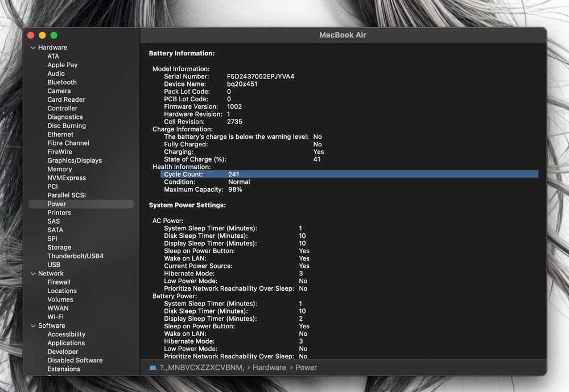The width and height of the screenshot is (569, 392).
Task: Open Graphics/Displays in the sidebar
Action: (x=75, y=161)
